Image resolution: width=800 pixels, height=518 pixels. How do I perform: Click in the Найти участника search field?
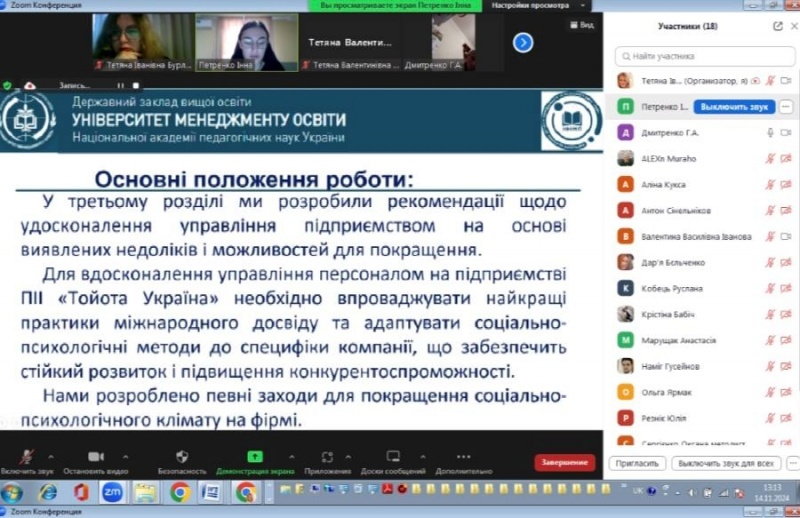tap(705, 56)
